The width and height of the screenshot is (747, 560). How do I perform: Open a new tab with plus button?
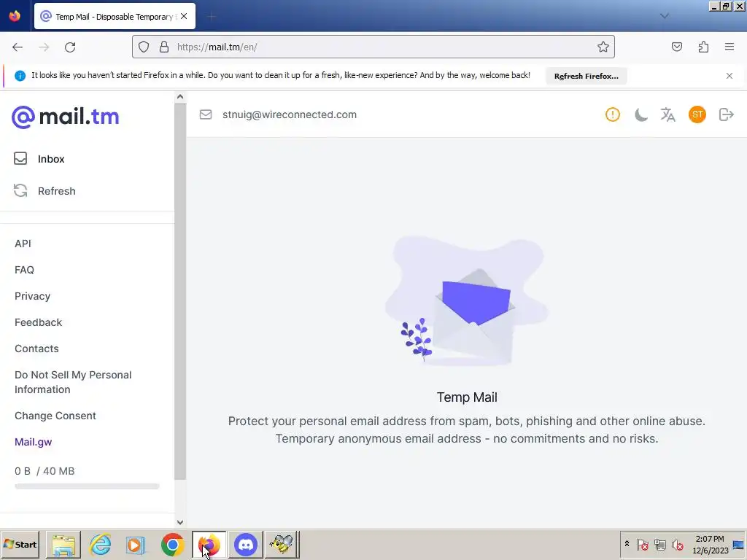[x=212, y=17]
